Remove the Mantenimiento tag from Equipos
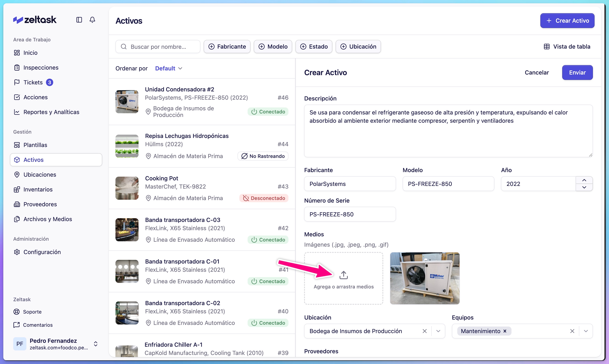The image size is (609, 364). tap(505, 331)
